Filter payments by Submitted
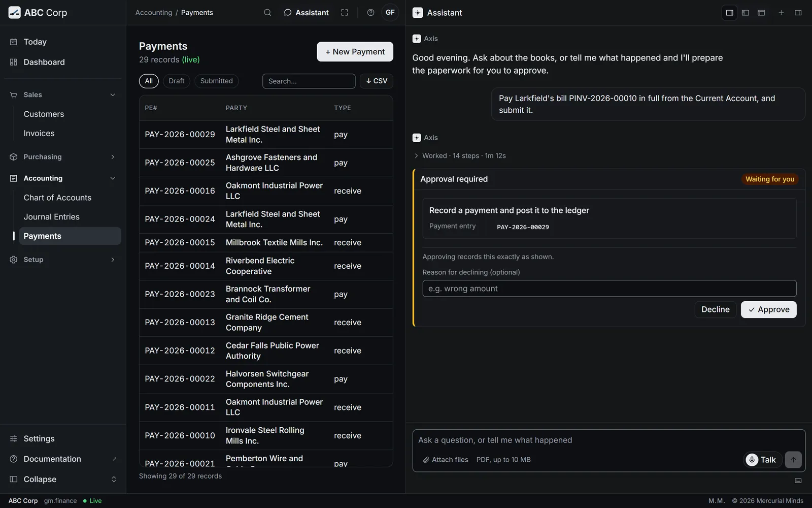Screen dimensions: 812x508 pos(217,81)
